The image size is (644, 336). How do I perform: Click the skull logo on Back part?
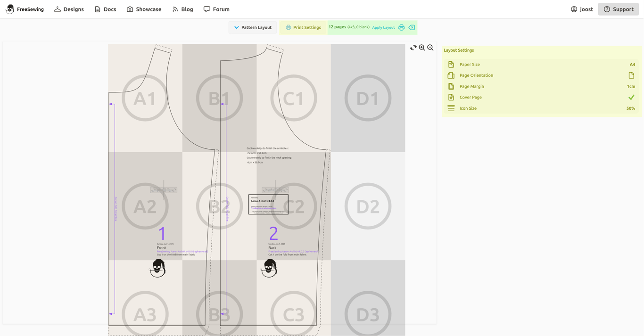tap(269, 268)
